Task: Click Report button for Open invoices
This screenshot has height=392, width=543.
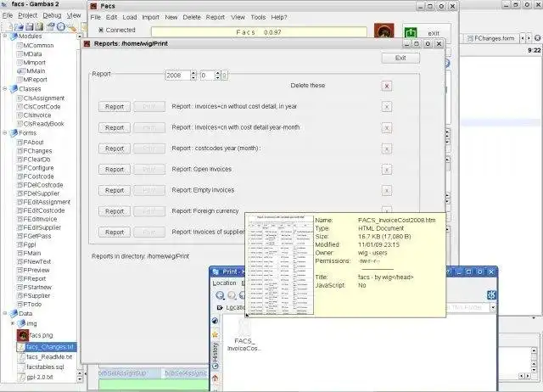Action: coord(115,170)
